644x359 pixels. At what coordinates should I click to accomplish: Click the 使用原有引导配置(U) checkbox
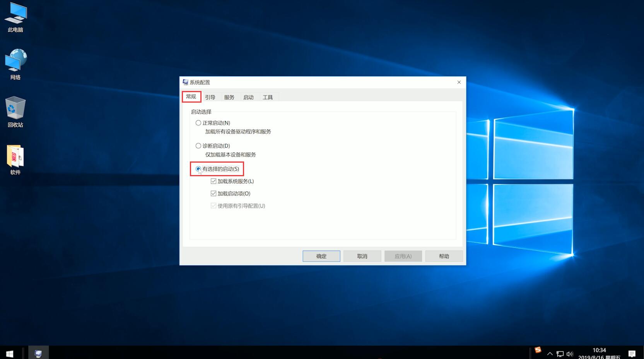coord(214,206)
